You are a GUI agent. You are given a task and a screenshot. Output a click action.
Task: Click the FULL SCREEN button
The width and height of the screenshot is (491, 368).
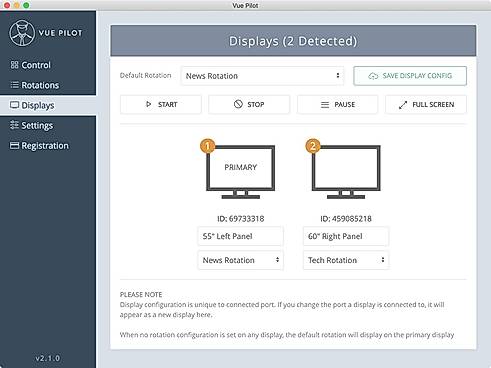click(426, 105)
